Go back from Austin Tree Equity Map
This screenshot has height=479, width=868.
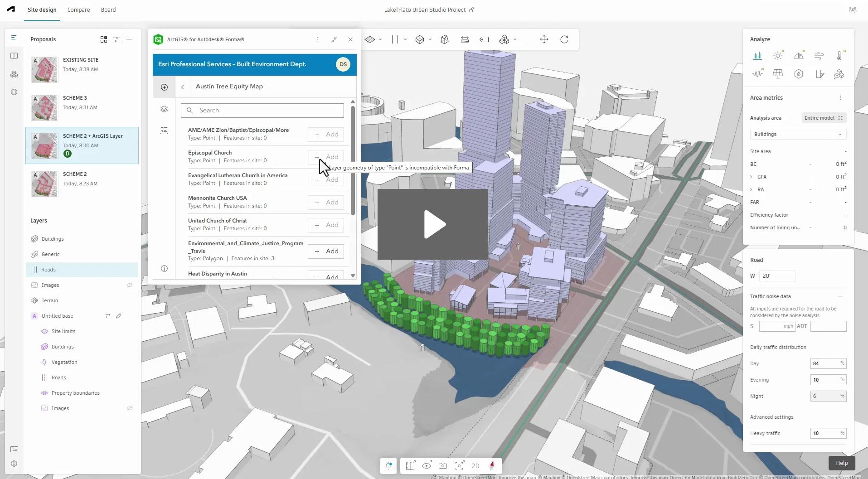(183, 87)
